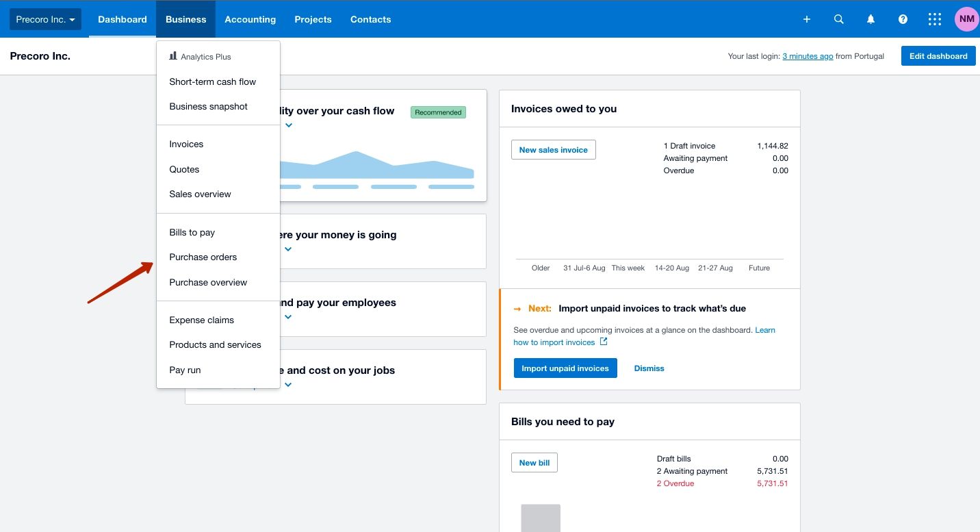
Task: Click the Edit dashboard button
Action: click(x=938, y=56)
